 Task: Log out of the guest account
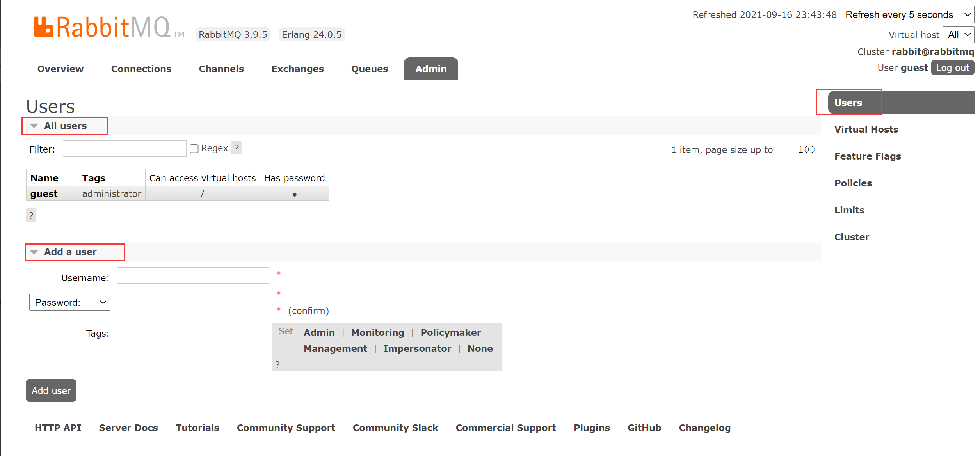pos(952,68)
